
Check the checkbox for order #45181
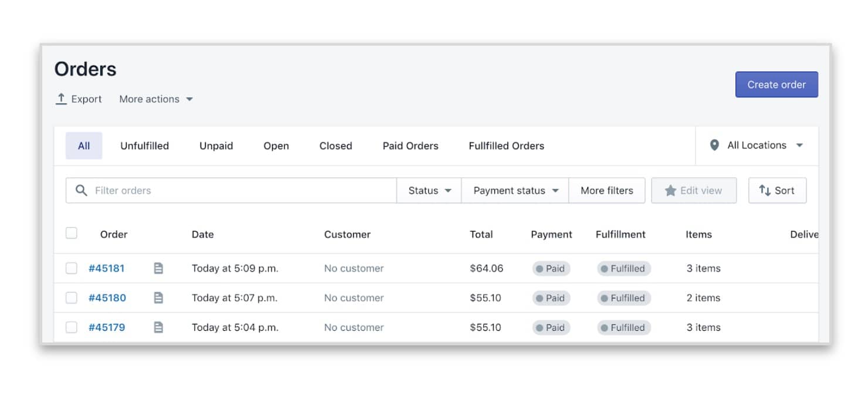tap(71, 268)
